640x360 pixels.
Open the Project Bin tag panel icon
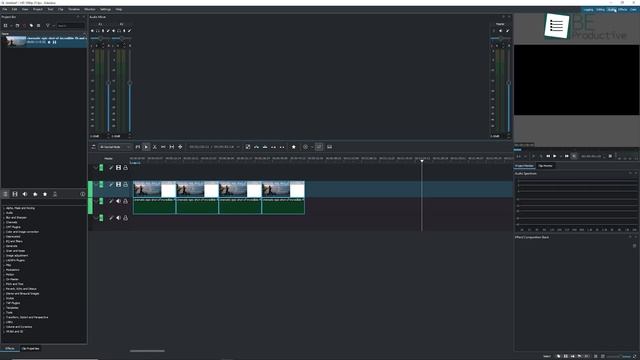pos(31,26)
